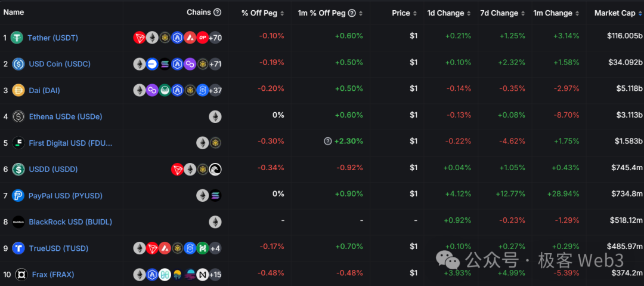644x286 pixels.
Task: Show the +37 more chains for Dai
Action: pos(215,90)
